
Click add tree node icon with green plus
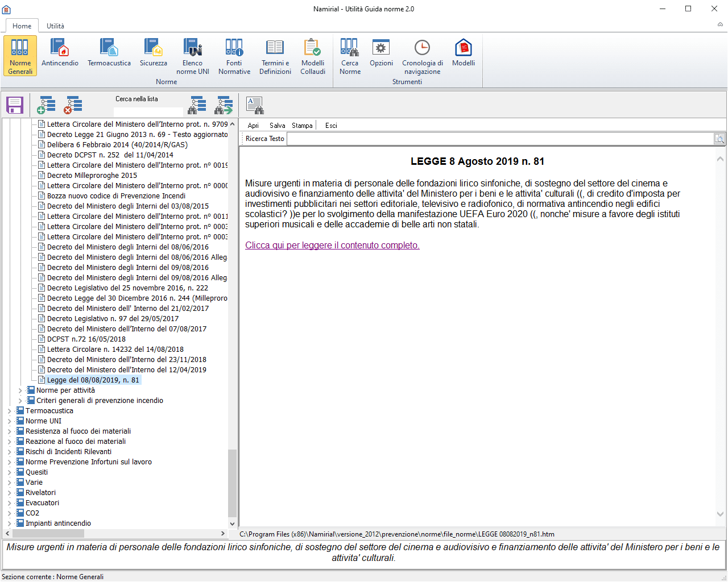(46, 105)
